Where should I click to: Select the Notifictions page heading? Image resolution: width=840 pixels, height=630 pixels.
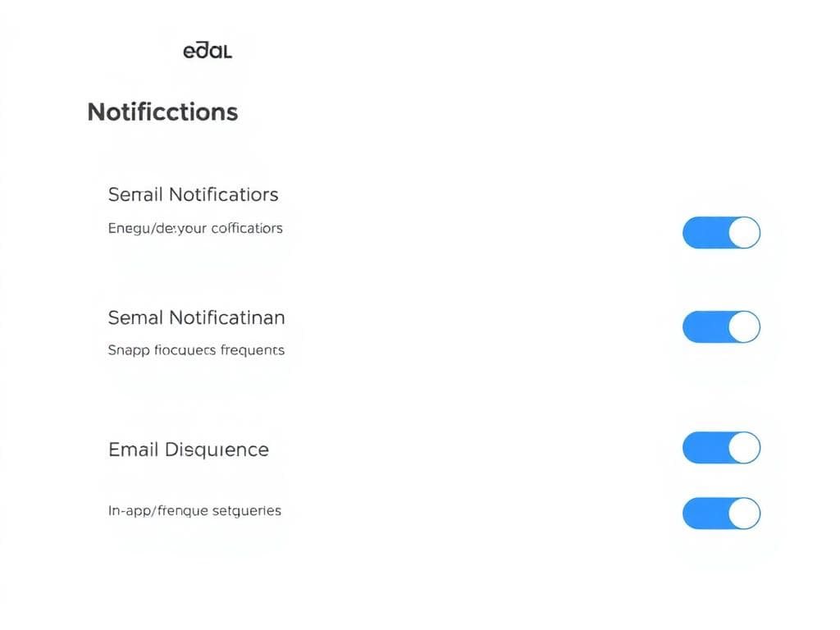(x=162, y=112)
